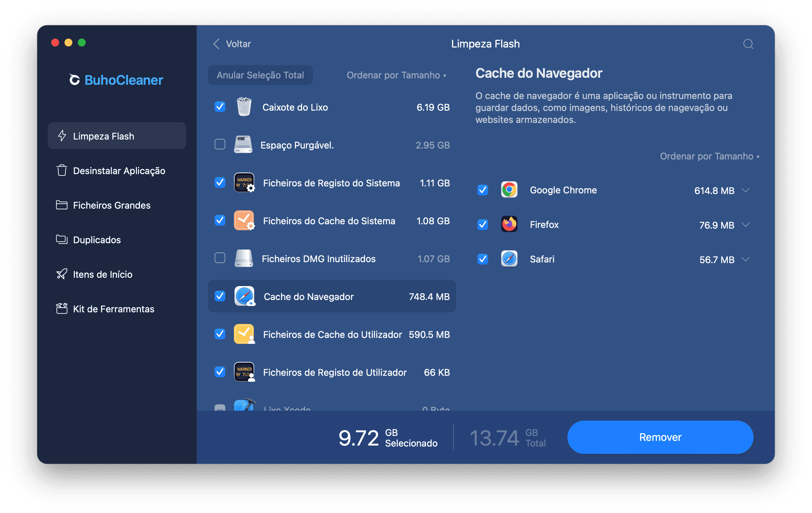Click the Ficheiros de Cache do Utilizador icon

(244, 334)
